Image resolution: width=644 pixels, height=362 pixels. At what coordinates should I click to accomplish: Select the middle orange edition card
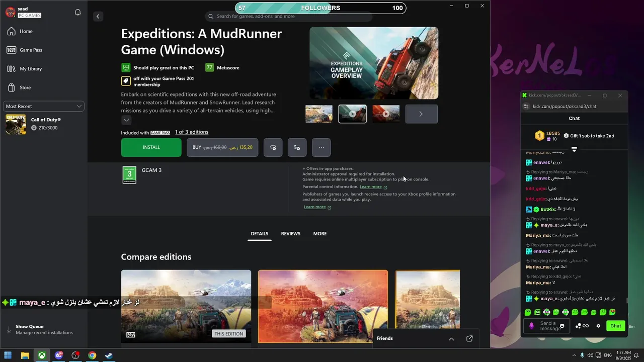[323, 306]
